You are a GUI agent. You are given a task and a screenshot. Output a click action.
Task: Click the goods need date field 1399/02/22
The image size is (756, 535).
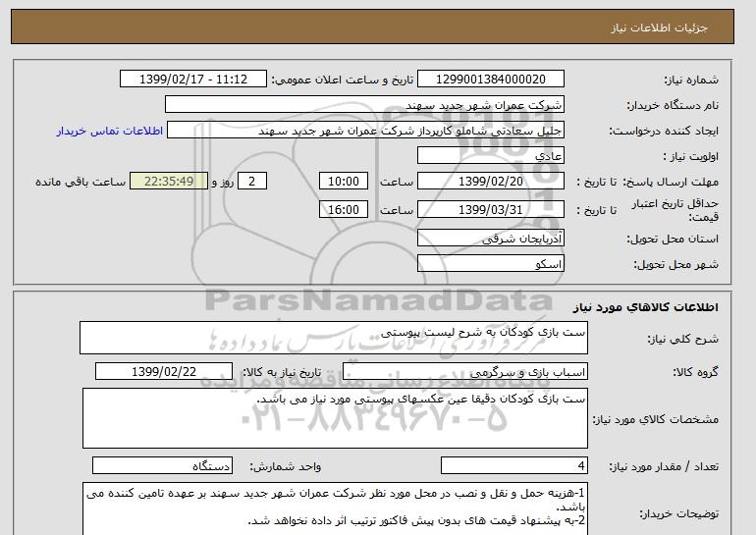pyautogui.click(x=164, y=372)
